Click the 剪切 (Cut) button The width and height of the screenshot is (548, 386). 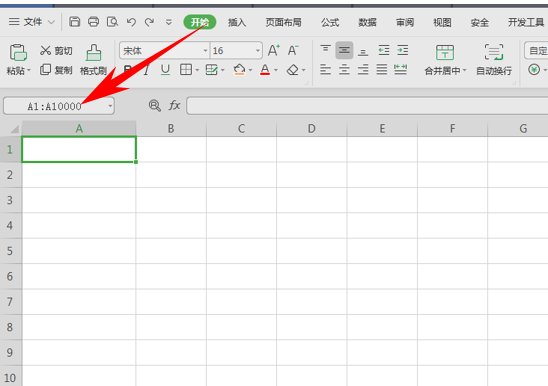coord(56,51)
